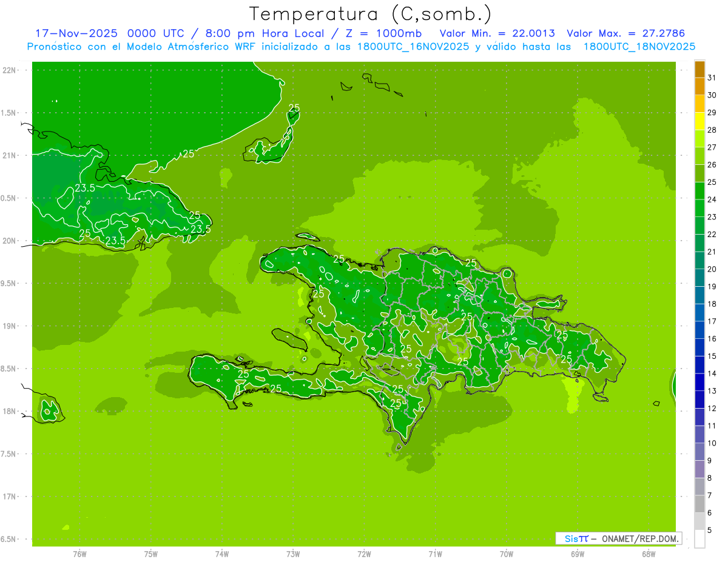Click the "SisPI - ONAMET/REP.DOM." credit label
728x562 pixels.
[x=619, y=538]
